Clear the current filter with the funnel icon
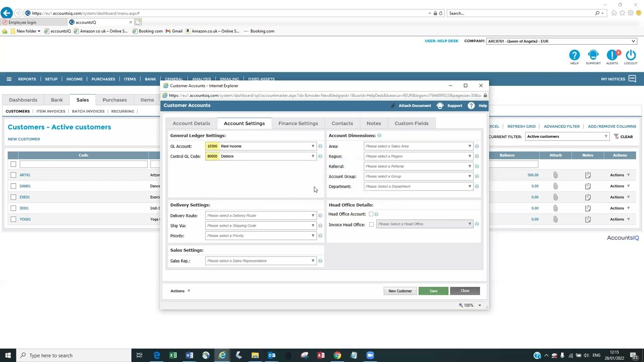 click(617, 136)
